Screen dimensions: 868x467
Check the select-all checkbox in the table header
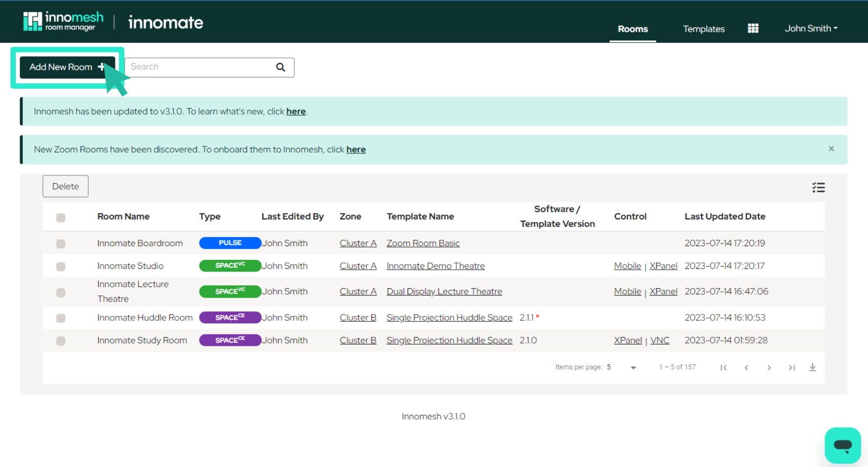pos(60,218)
